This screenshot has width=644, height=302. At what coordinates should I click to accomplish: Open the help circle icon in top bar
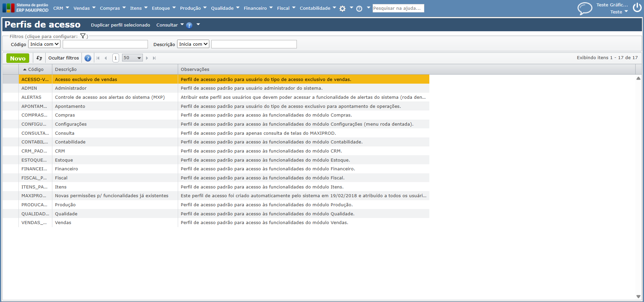[359, 9]
